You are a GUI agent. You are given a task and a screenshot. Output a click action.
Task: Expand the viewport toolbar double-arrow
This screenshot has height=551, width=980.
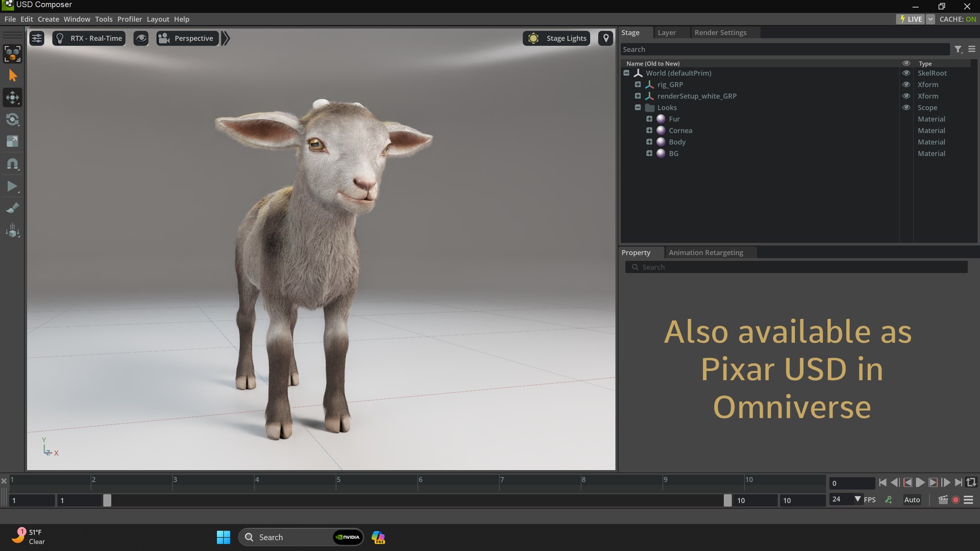[x=226, y=38]
